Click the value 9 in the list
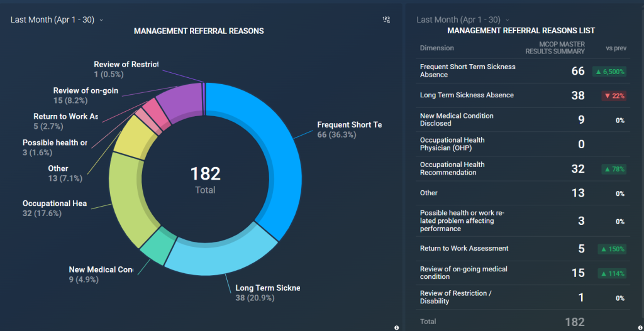This screenshot has width=644, height=331. (x=581, y=120)
